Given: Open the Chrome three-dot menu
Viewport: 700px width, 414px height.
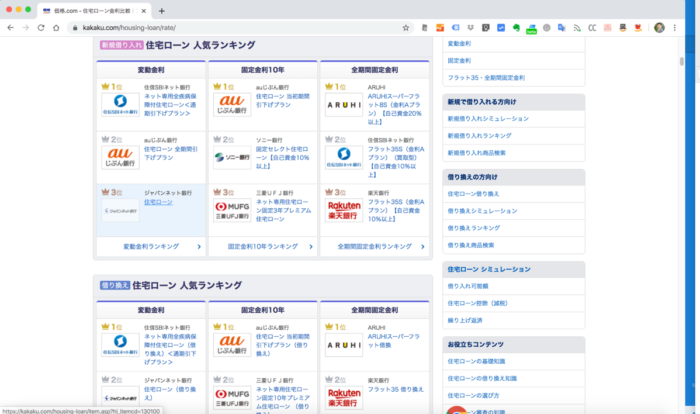Looking at the screenshot, I should (675, 28).
